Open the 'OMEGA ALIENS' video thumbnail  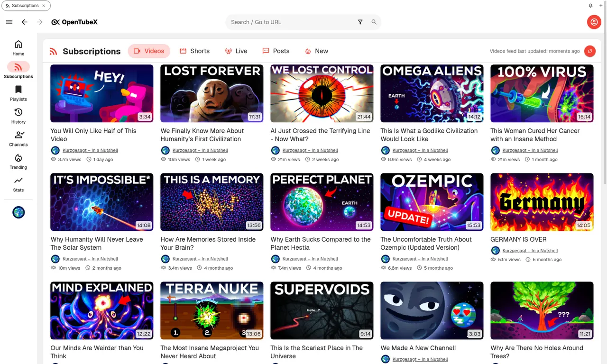[432, 93]
